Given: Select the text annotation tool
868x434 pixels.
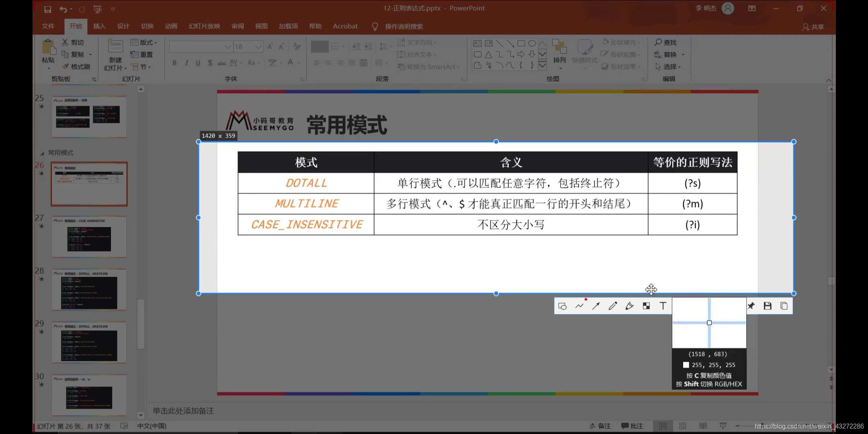Looking at the screenshot, I should coord(663,306).
